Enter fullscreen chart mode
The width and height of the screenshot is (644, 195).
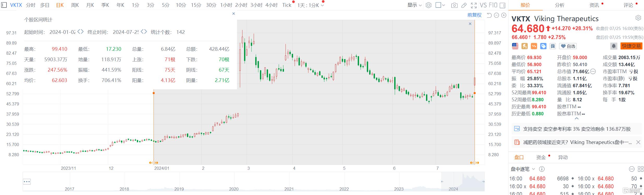[x=474, y=5]
